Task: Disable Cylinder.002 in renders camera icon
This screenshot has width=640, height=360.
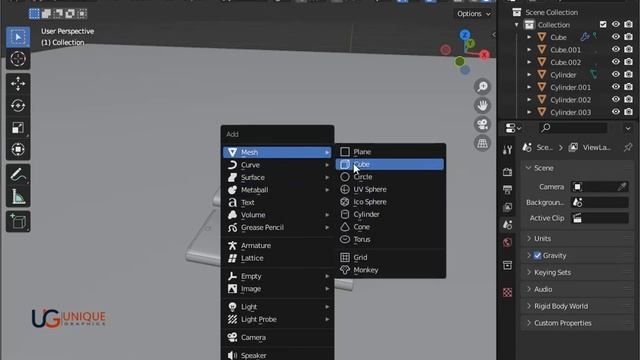Action: click(629, 100)
